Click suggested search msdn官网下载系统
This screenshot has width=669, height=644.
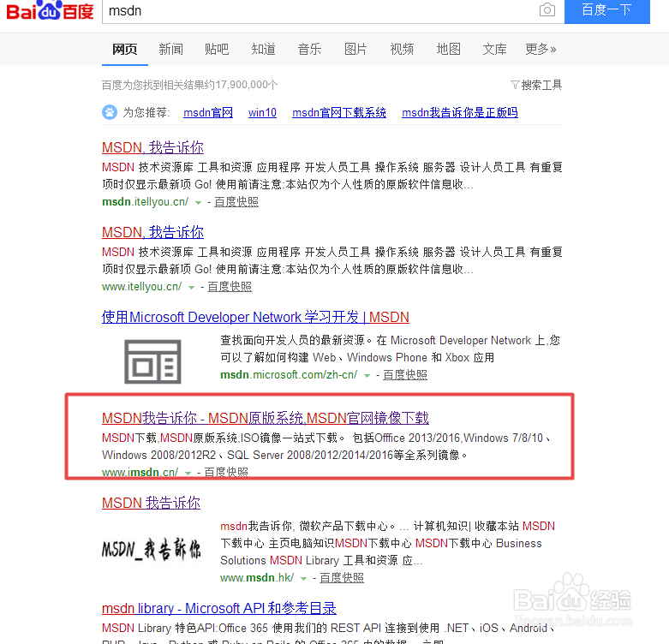click(339, 112)
